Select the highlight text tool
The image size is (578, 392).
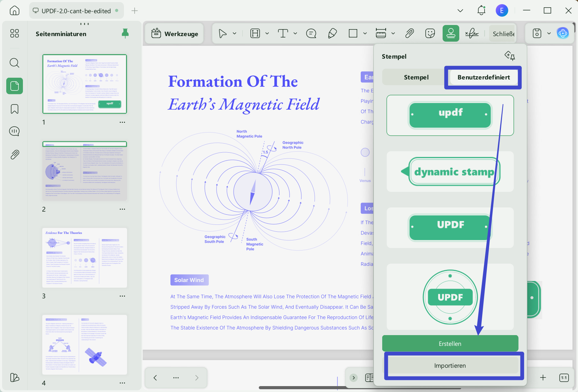point(255,33)
